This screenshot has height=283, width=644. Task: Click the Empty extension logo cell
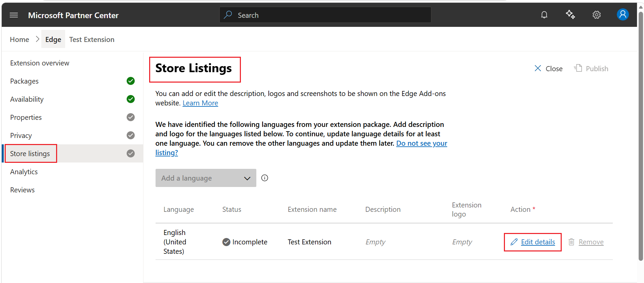click(x=462, y=242)
